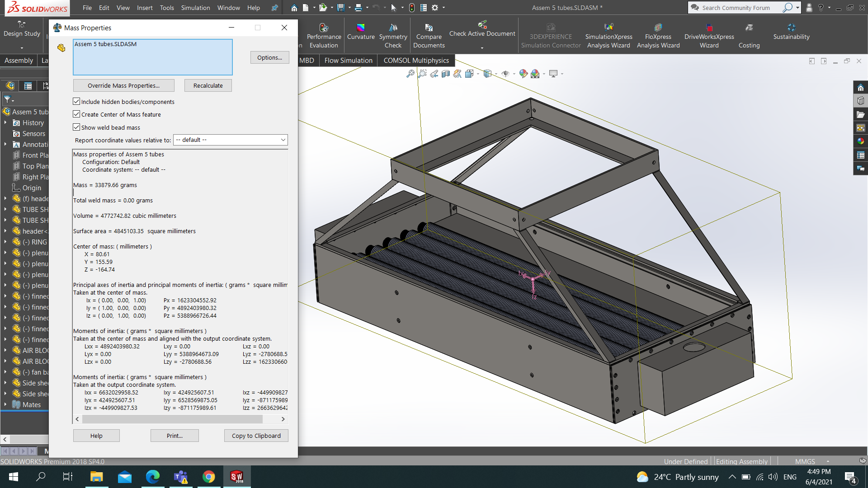Viewport: 868px width, 488px height.
Task: Click the Open document folder icon
Action: [x=322, y=8]
